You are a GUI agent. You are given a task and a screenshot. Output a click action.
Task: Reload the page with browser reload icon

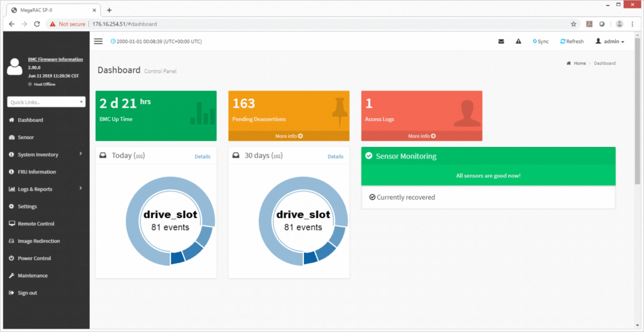point(36,24)
